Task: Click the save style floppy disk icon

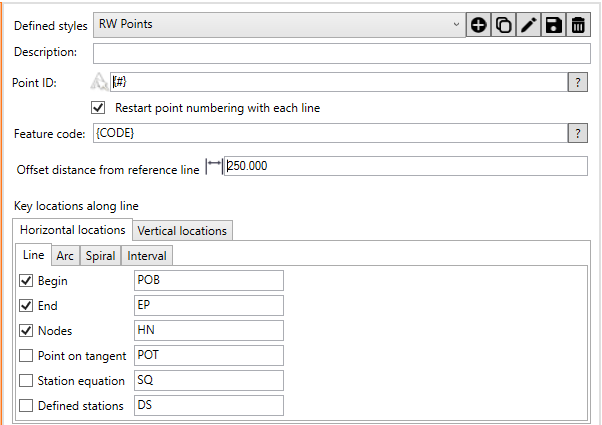Action: tap(554, 26)
